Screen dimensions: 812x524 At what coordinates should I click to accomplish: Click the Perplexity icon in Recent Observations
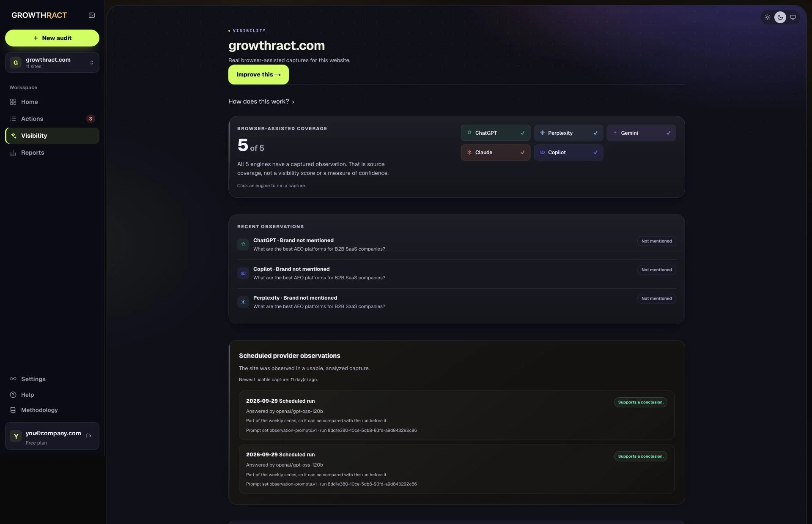click(243, 302)
